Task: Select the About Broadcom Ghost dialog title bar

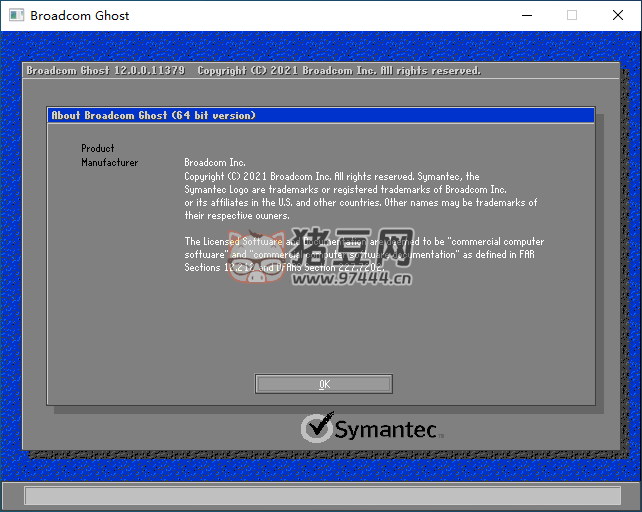Action: (320, 115)
